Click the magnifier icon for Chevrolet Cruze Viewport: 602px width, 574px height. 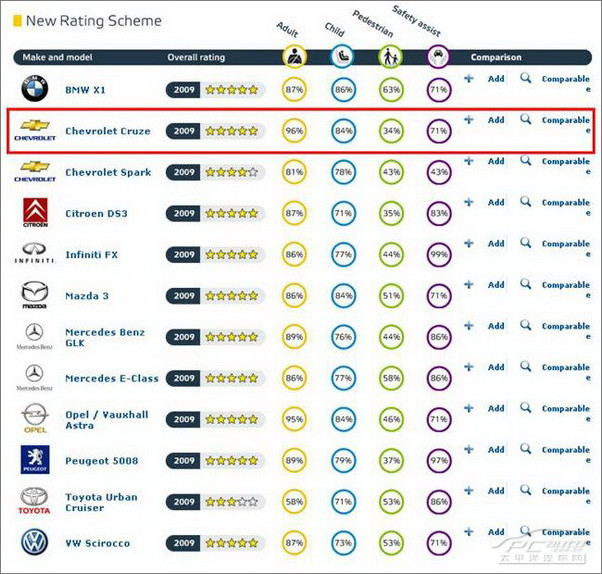click(x=526, y=119)
